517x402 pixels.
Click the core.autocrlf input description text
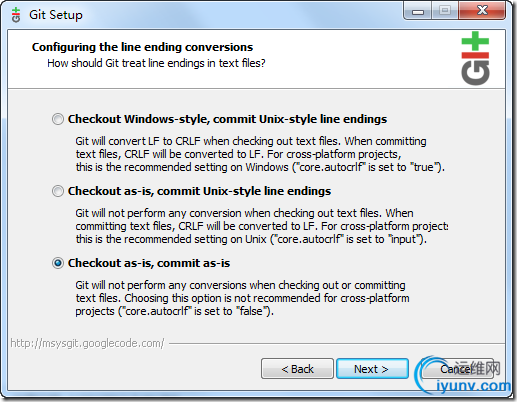[x=262, y=226]
